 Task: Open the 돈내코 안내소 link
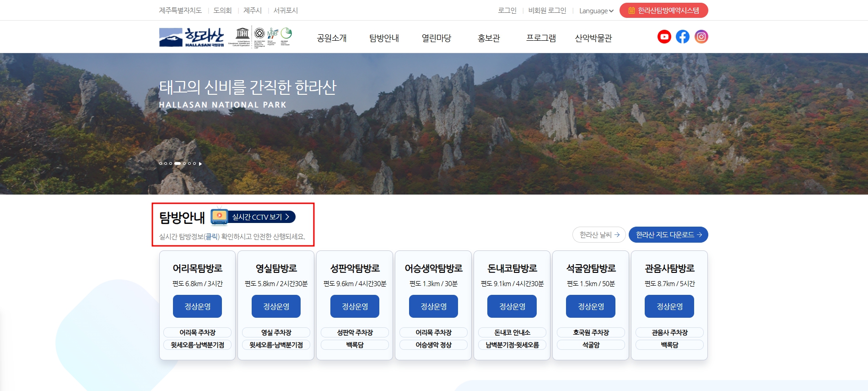tap(512, 332)
